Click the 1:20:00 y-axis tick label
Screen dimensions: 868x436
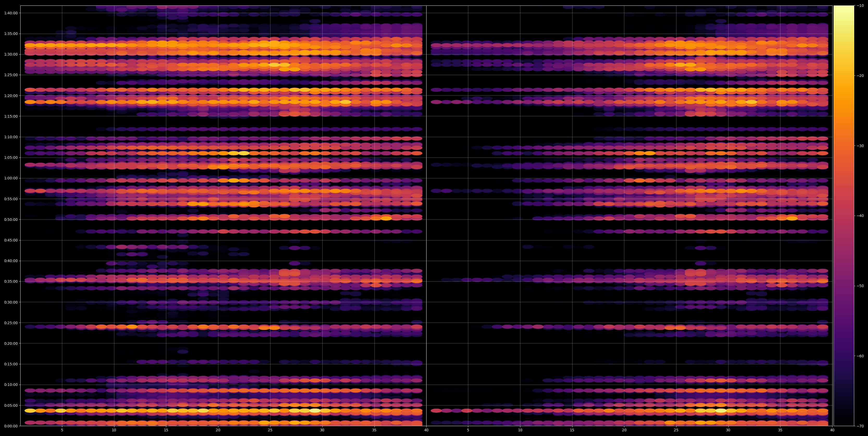(11, 95)
